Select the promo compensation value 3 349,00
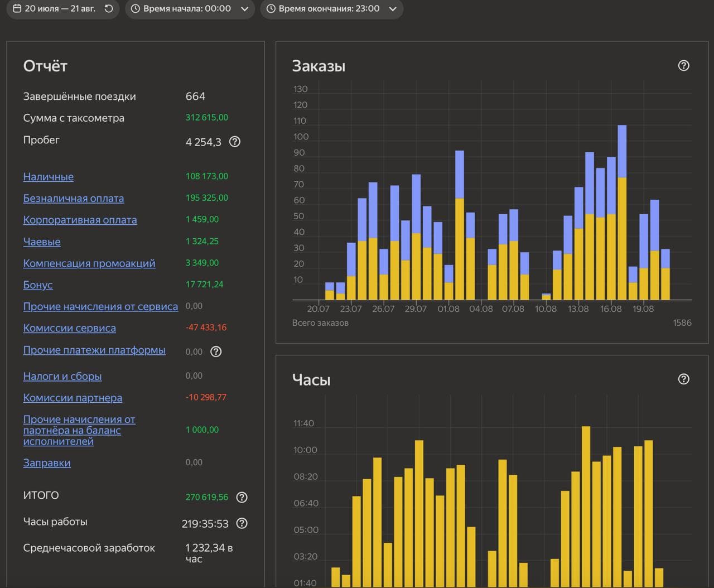714x588 pixels. click(x=202, y=263)
